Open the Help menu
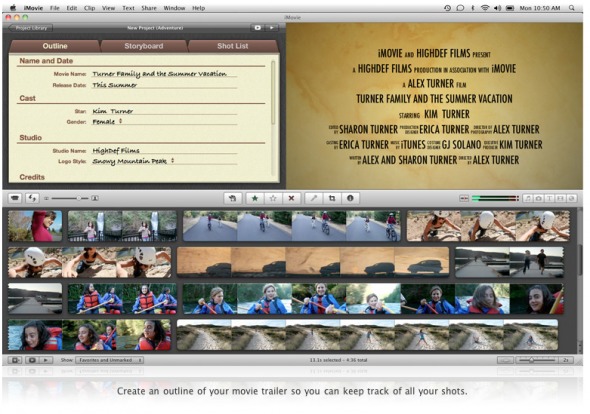The height and width of the screenshot is (414, 590). [x=198, y=8]
